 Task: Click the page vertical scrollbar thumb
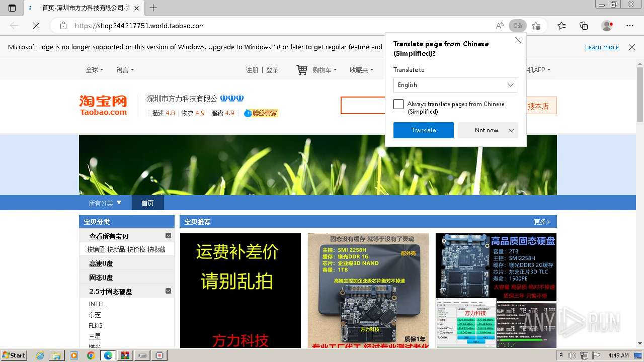tap(640, 94)
